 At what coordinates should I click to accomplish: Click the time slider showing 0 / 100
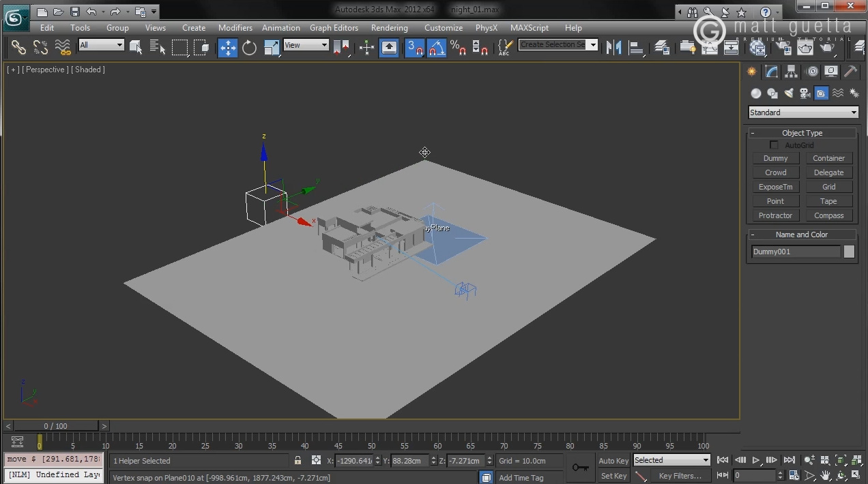click(x=56, y=426)
